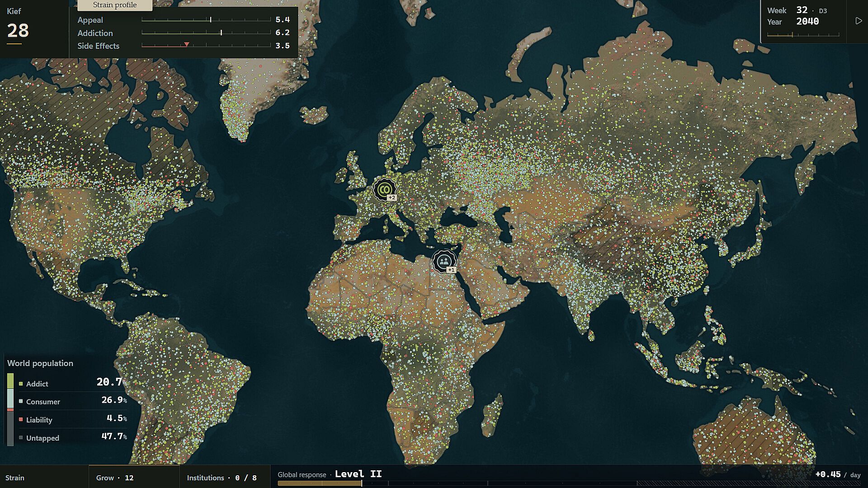Collect the people bubble icon near Egypt
This screenshot has height=488, width=868.
coord(444,261)
